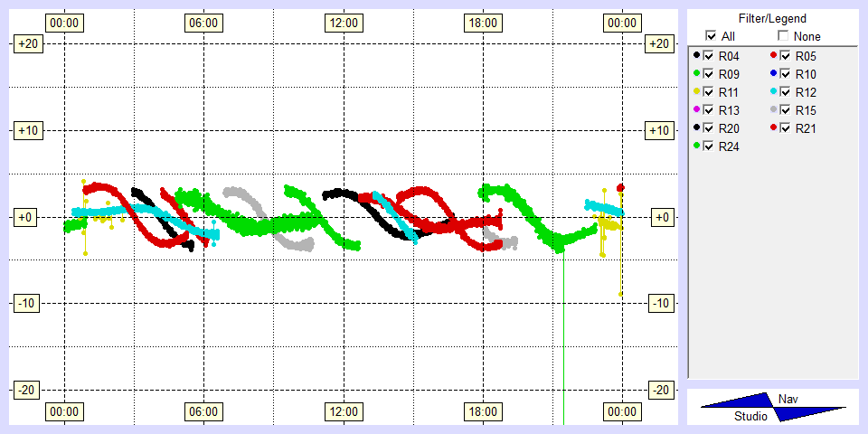Click the gray dot beside R15
This screenshot has width=868, height=434.
click(773, 110)
